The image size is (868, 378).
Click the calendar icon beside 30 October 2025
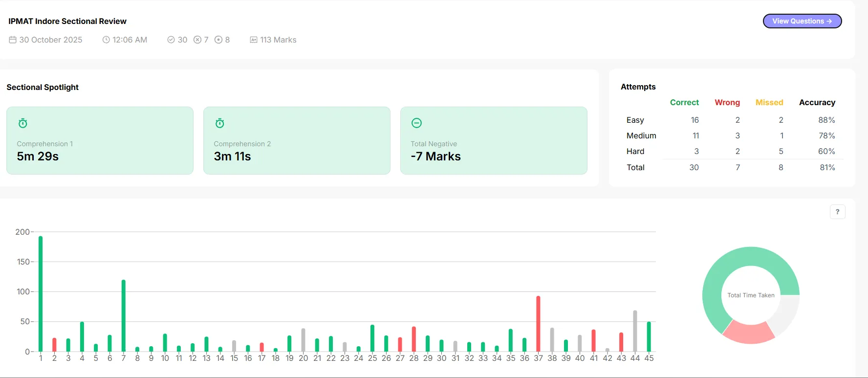pyautogui.click(x=13, y=40)
